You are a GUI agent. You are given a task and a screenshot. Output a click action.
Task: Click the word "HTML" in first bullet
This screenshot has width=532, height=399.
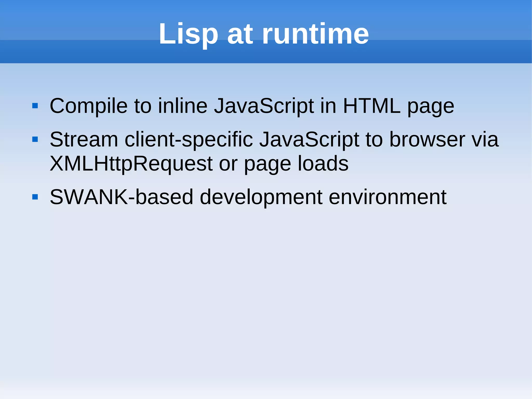371,106
